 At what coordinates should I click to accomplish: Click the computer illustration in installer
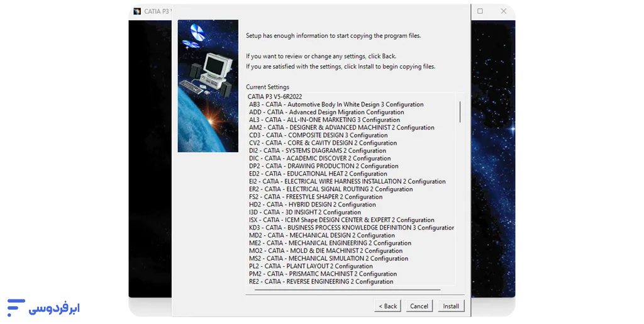coord(208,69)
